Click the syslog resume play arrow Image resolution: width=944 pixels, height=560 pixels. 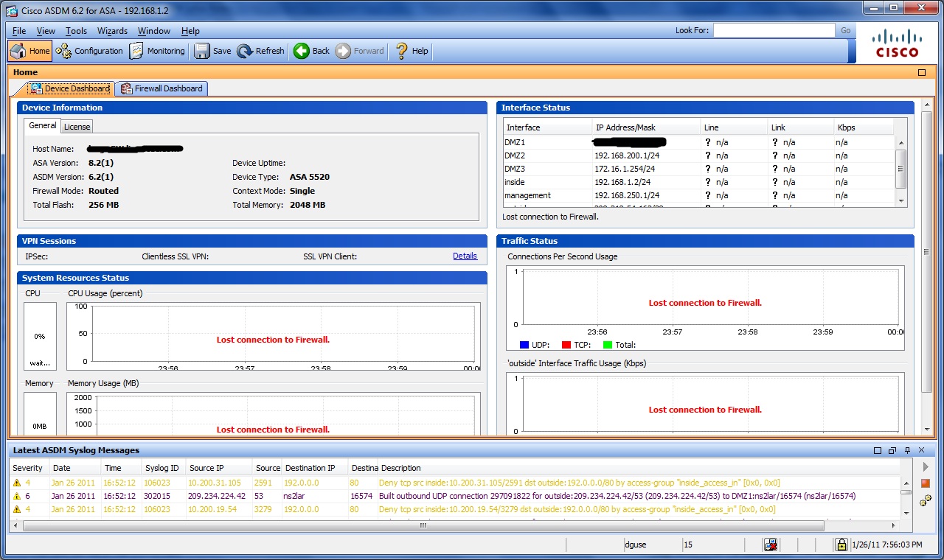pos(926,467)
